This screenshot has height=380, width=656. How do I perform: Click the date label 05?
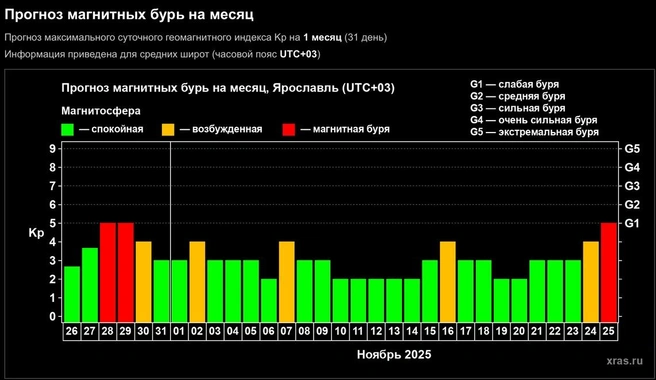[x=251, y=331]
